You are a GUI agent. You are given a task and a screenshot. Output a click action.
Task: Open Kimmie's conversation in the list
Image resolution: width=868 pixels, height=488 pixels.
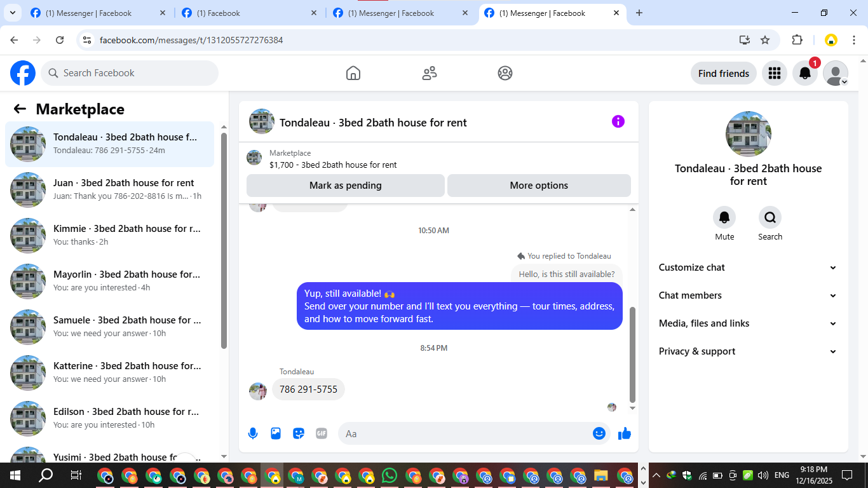pos(109,235)
